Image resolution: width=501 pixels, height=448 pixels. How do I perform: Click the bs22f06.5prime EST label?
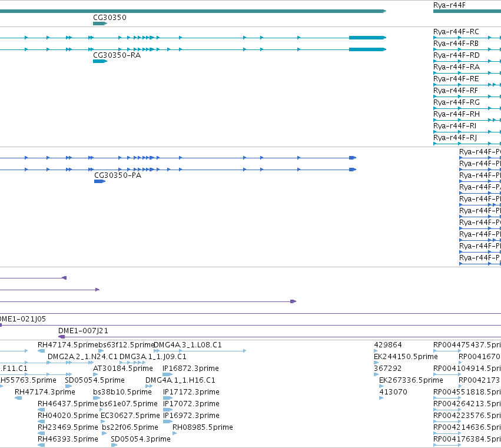(130, 427)
